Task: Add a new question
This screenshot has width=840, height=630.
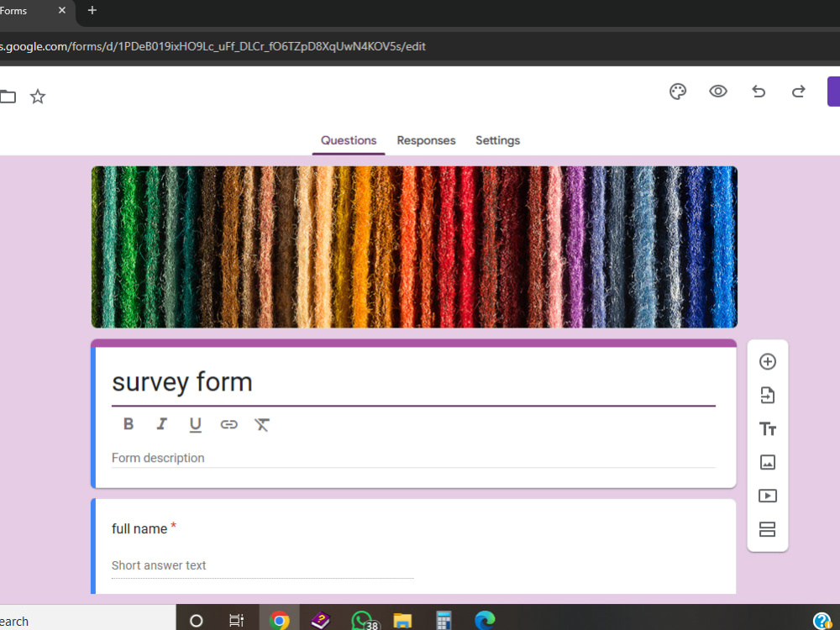Action: pyautogui.click(x=767, y=361)
